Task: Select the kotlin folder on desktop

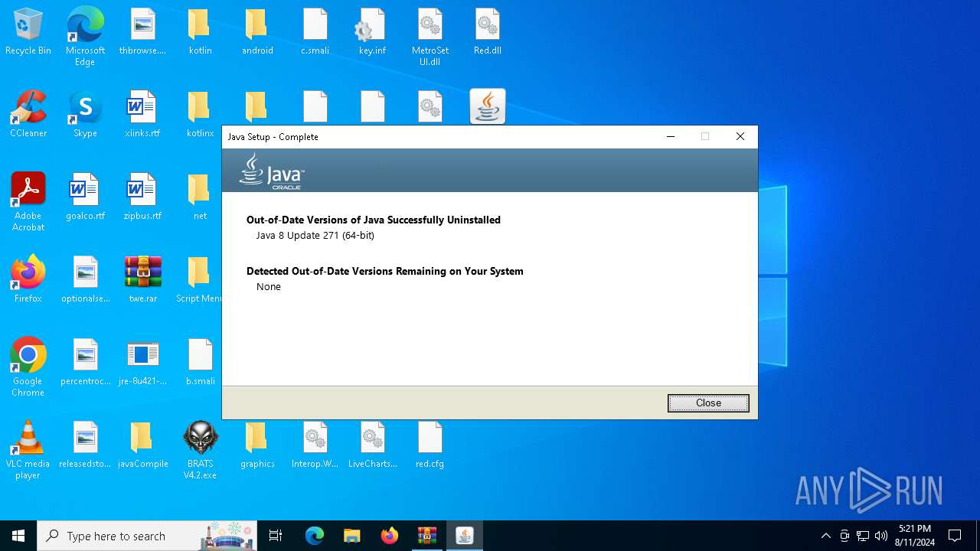Action: [200, 32]
